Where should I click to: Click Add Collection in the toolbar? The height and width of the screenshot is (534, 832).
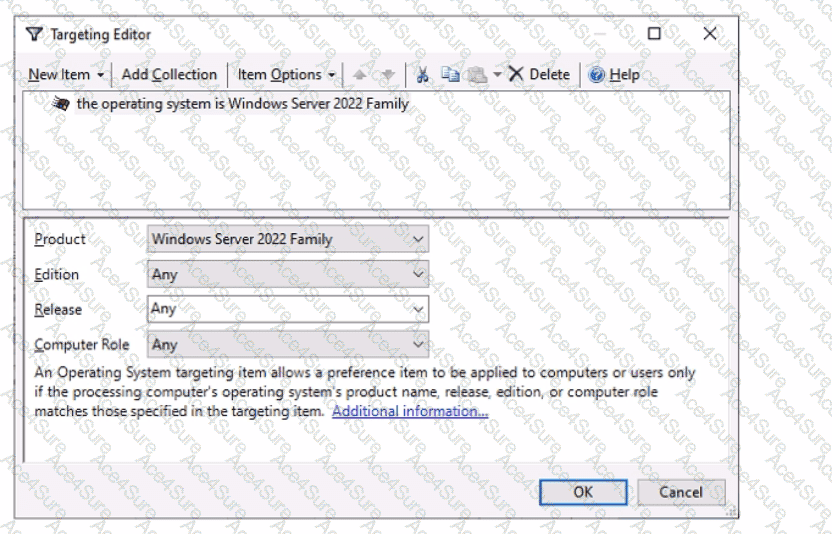(x=169, y=75)
